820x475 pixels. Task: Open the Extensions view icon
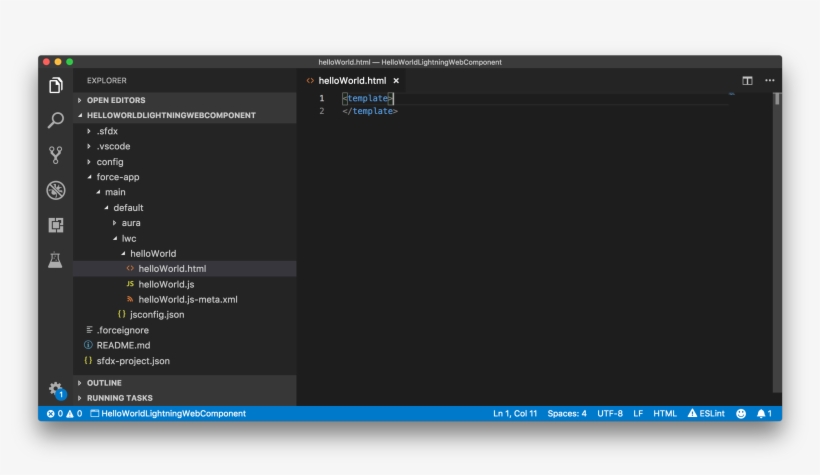[x=55, y=225]
